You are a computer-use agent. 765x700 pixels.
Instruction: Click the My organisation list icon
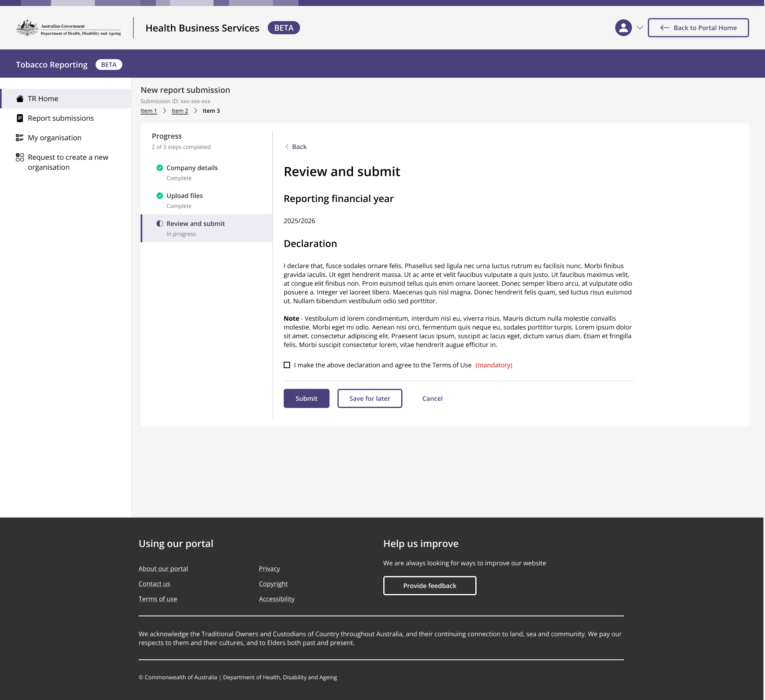pyautogui.click(x=20, y=138)
